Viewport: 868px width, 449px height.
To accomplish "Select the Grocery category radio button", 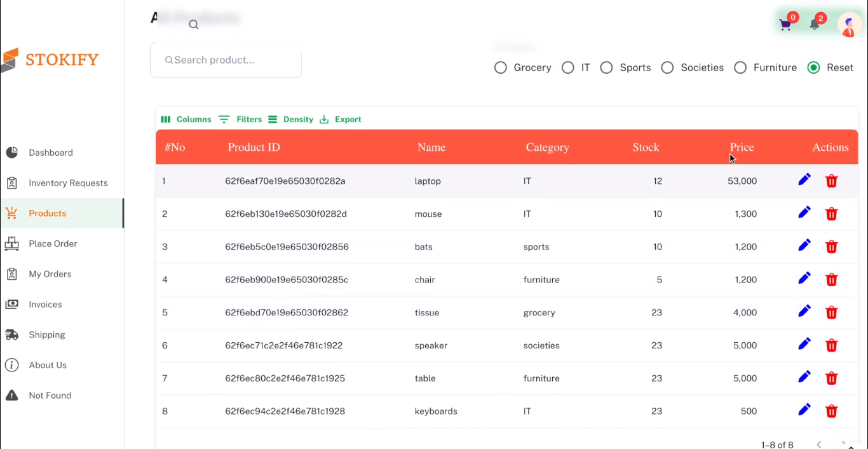I will point(501,67).
